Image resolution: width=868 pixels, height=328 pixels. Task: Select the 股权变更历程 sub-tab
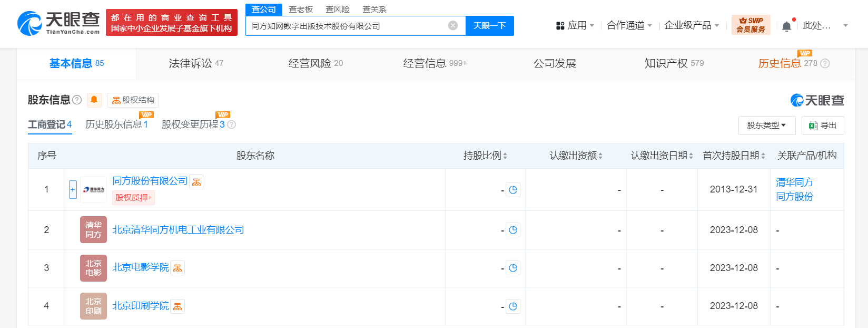193,124
